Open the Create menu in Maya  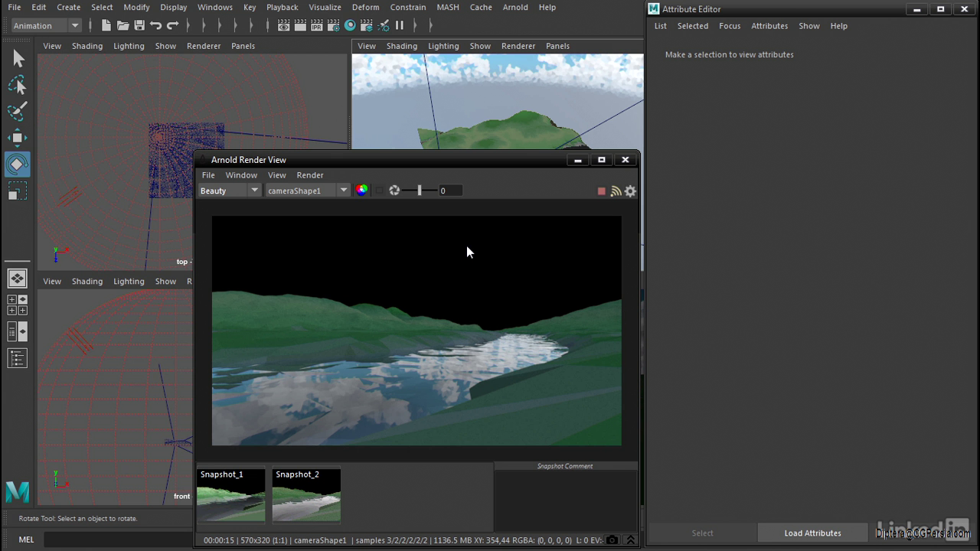coord(68,7)
